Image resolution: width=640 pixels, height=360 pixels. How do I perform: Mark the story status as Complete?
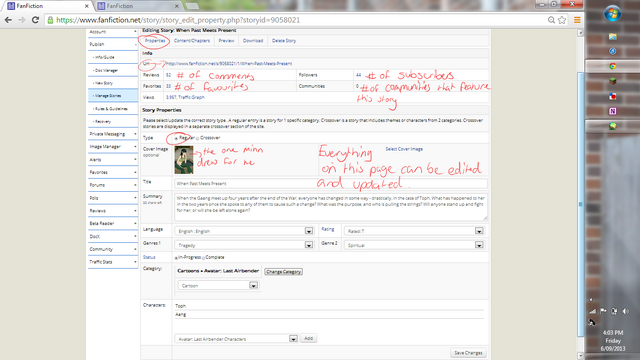tap(204, 258)
